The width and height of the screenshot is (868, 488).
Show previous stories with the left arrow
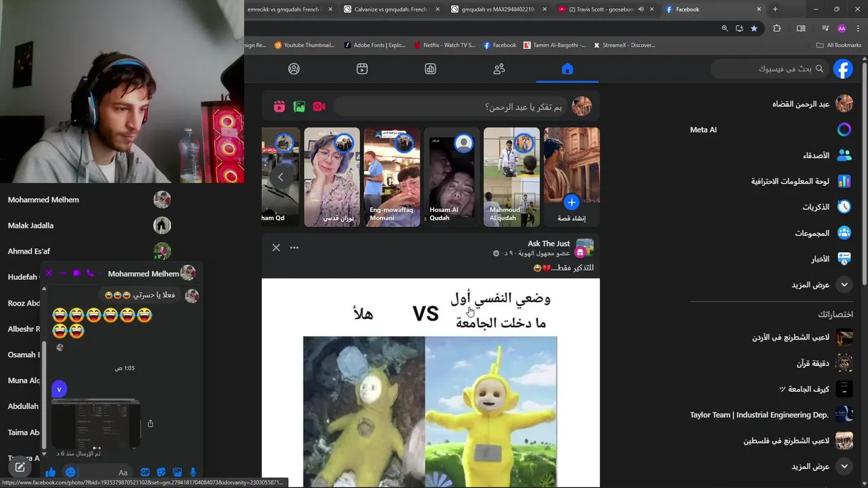coord(280,177)
